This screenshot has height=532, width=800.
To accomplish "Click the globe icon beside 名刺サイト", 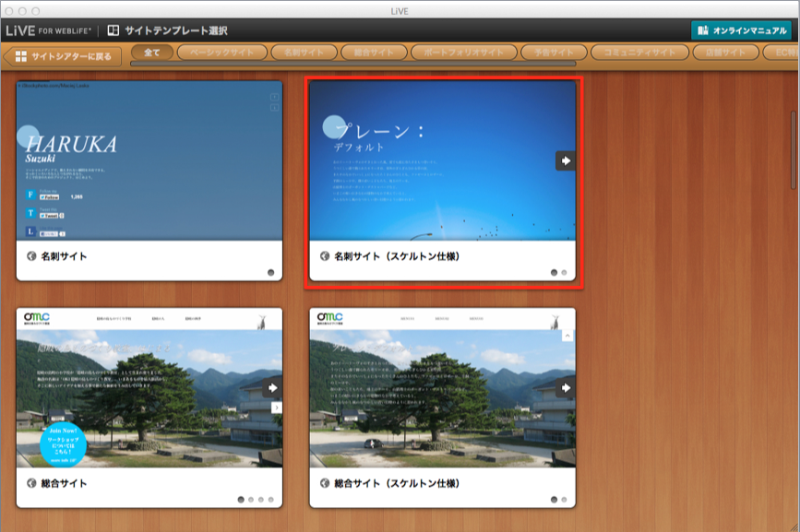I will pyautogui.click(x=31, y=256).
